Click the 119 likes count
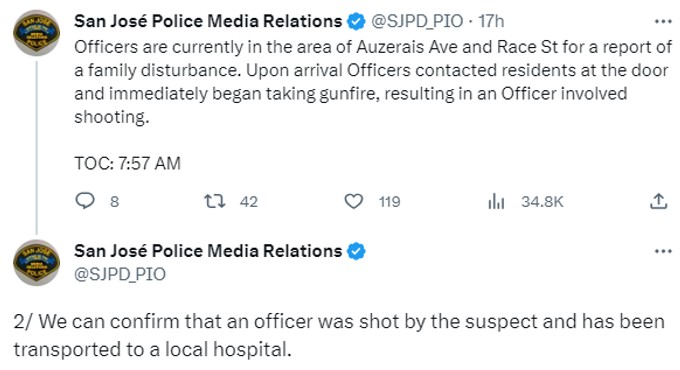 (389, 202)
